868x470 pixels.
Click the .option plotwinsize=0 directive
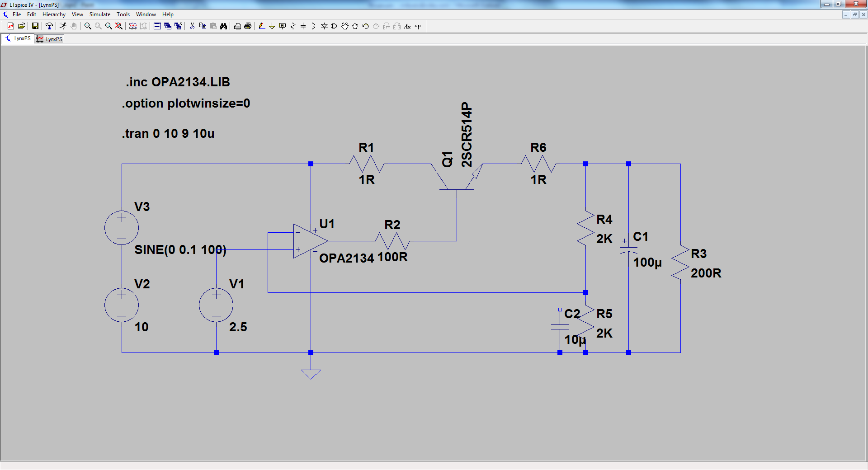point(186,103)
